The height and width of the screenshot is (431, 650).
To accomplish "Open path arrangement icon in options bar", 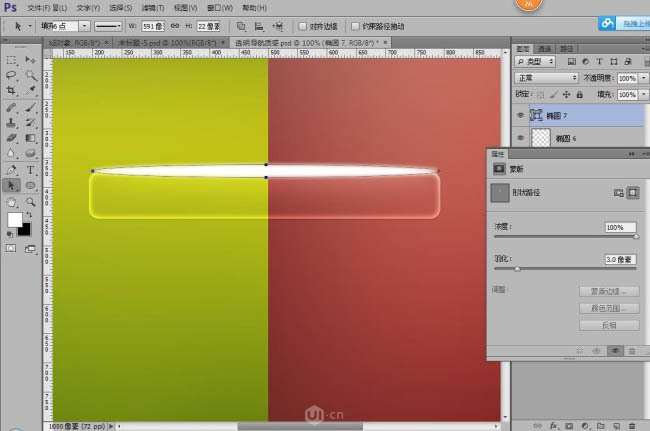I will [278, 27].
